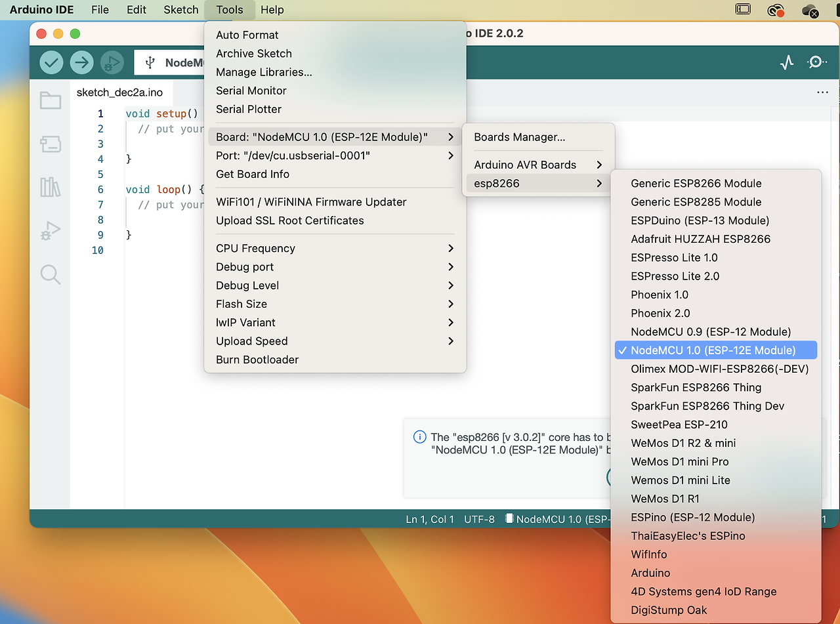Viewport: 840px width, 624px height.
Task: Select WeMos D1 mini Pro board
Action: [716, 461]
